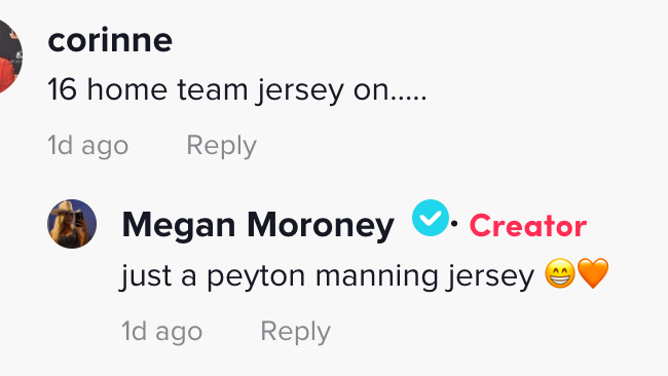Viewport: 668px width, 376px height.
Task: Open the corinne username link
Action: (110, 40)
